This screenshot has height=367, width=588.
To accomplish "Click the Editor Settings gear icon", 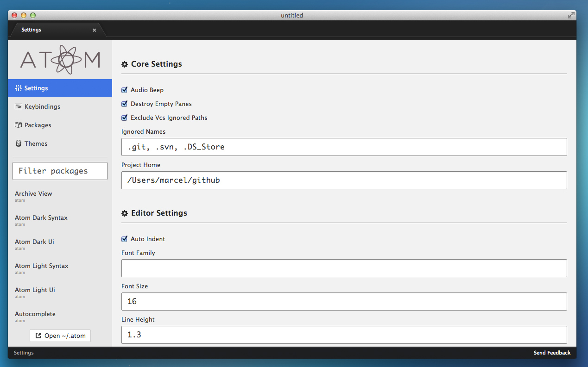I will [125, 213].
